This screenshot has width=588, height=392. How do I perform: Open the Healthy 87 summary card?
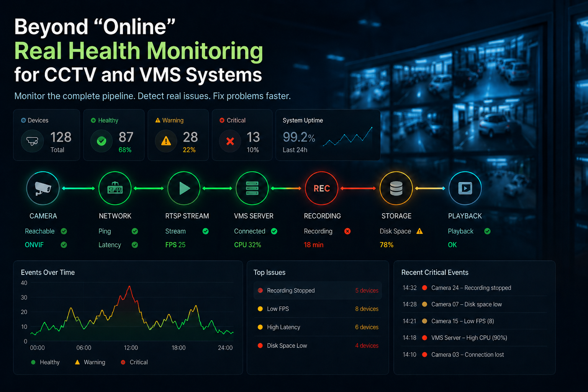pos(114,135)
